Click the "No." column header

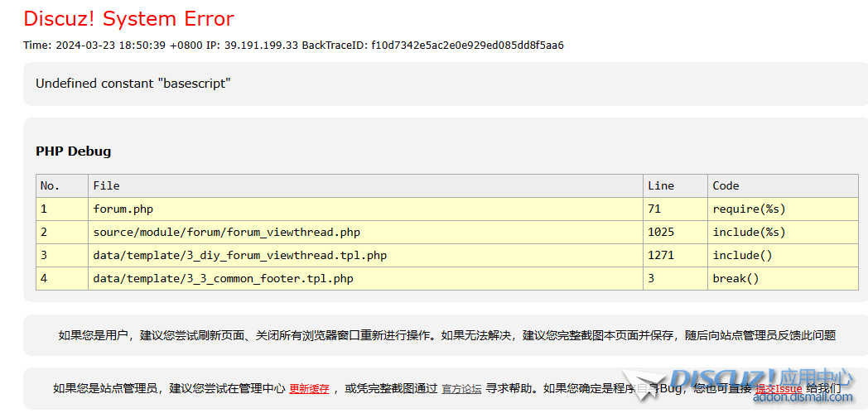[51, 186]
